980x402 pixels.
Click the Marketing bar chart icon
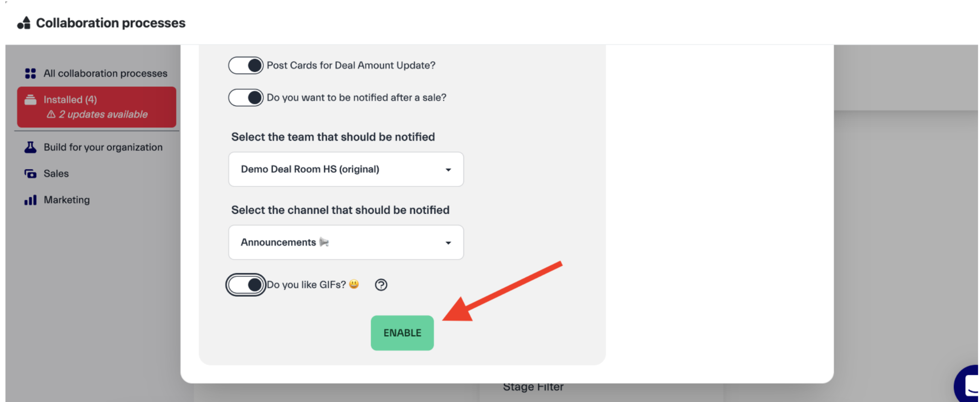(x=30, y=200)
